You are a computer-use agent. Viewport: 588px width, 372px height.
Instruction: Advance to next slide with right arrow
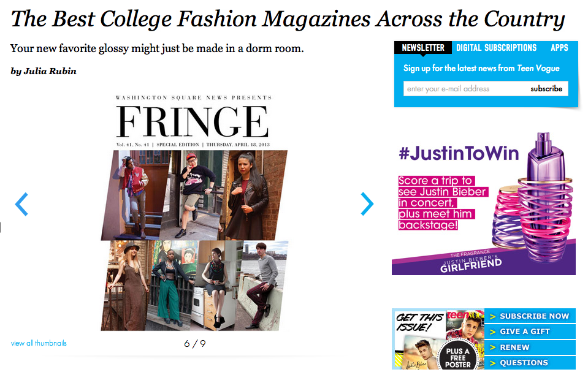tap(367, 204)
